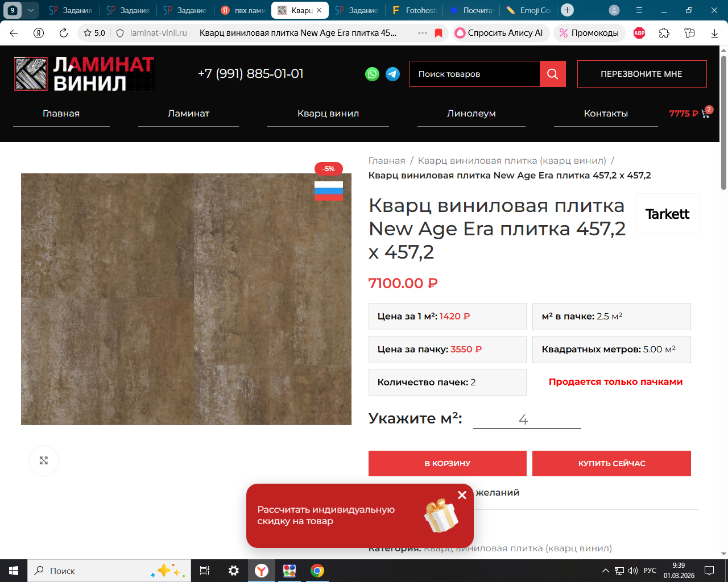Viewport: 728px width, 582px height.
Task: Contact the store via WhatsApp icon
Action: [372, 74]
